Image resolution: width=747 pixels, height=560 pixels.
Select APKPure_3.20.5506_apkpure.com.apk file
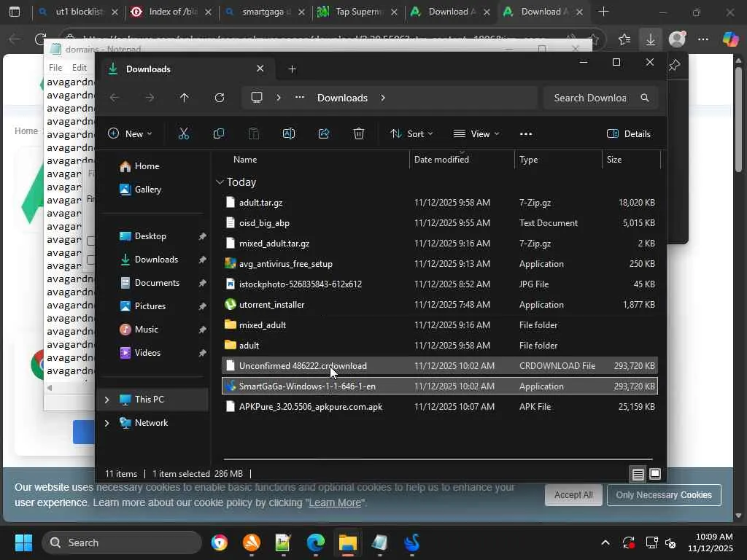tap(440, 407)
